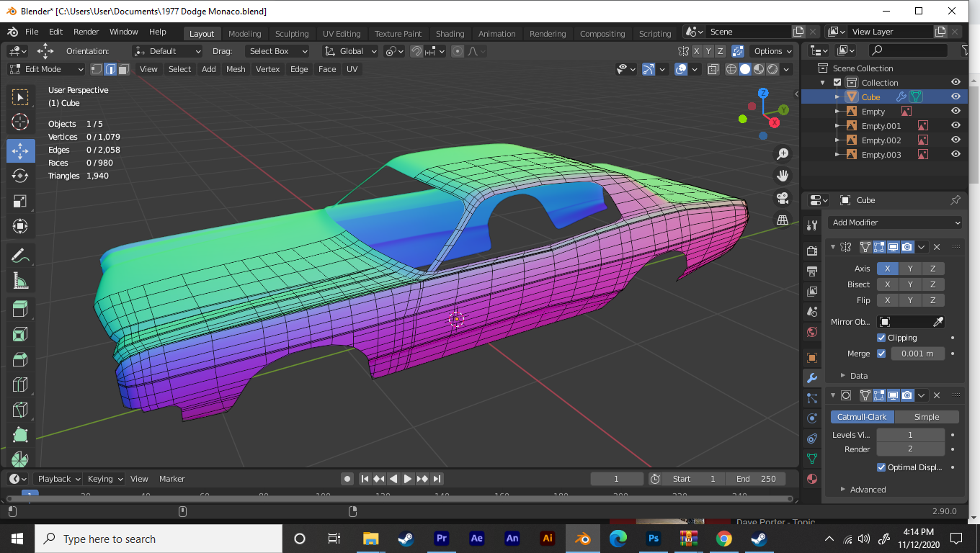
Task: Switch to face select mode
Action: [x=123, y=69]
